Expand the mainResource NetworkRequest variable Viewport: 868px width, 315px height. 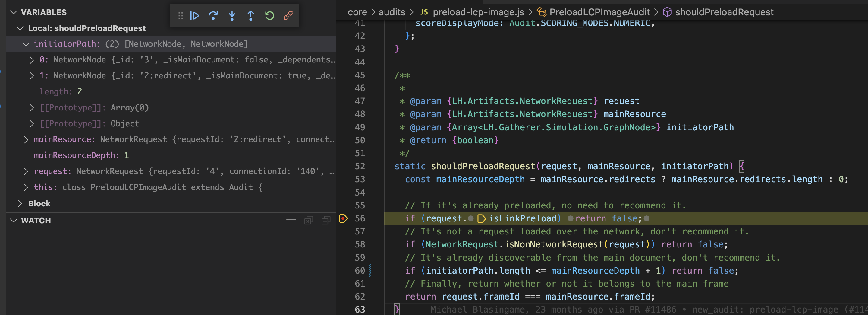(x=26, y=139)
